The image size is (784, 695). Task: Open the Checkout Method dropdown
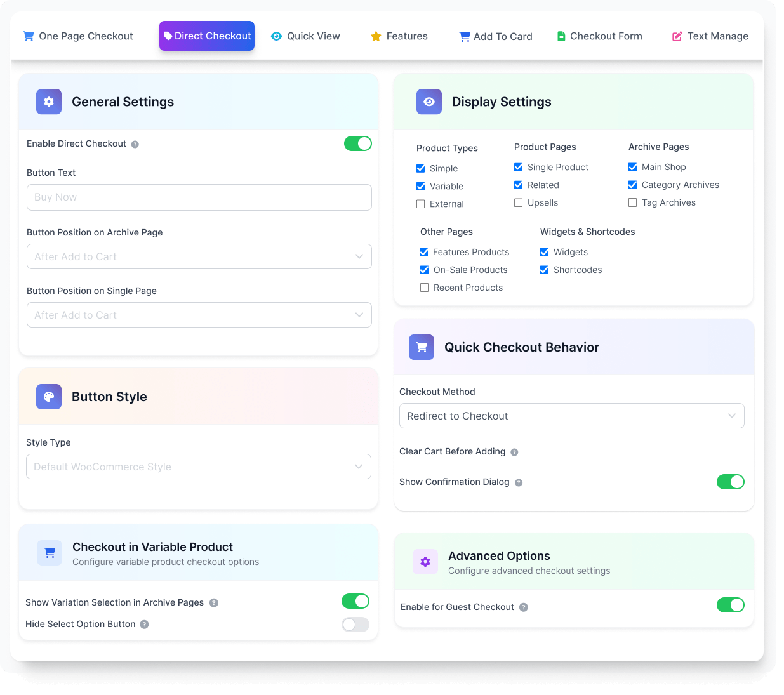pyautogui.click(x=571, y=416)
